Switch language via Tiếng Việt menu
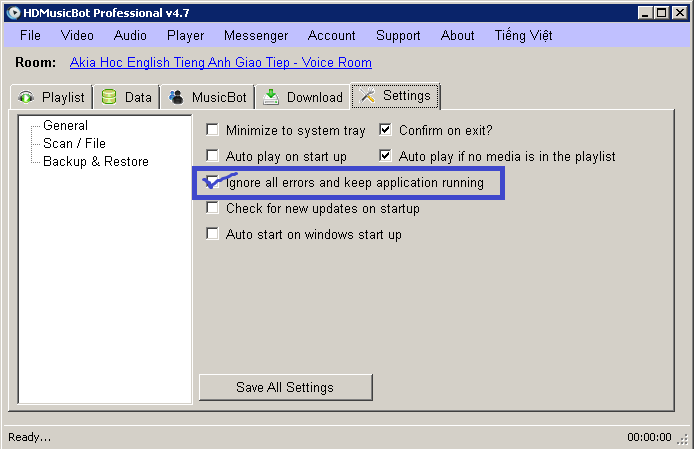This screenshot has height=449, width=694. (523, 35)
